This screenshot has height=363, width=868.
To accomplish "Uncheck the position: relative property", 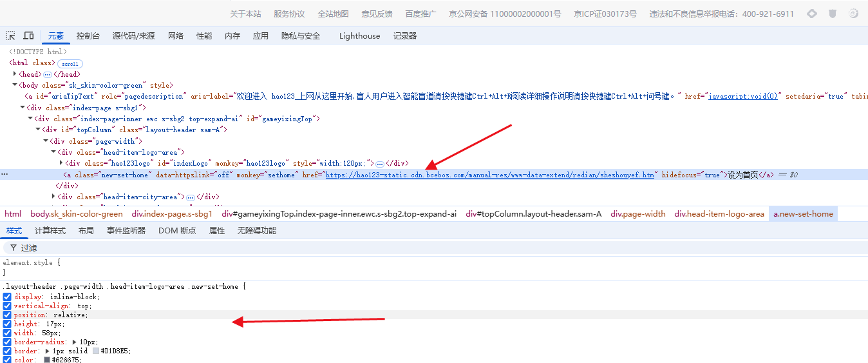I will coord(7,315).
